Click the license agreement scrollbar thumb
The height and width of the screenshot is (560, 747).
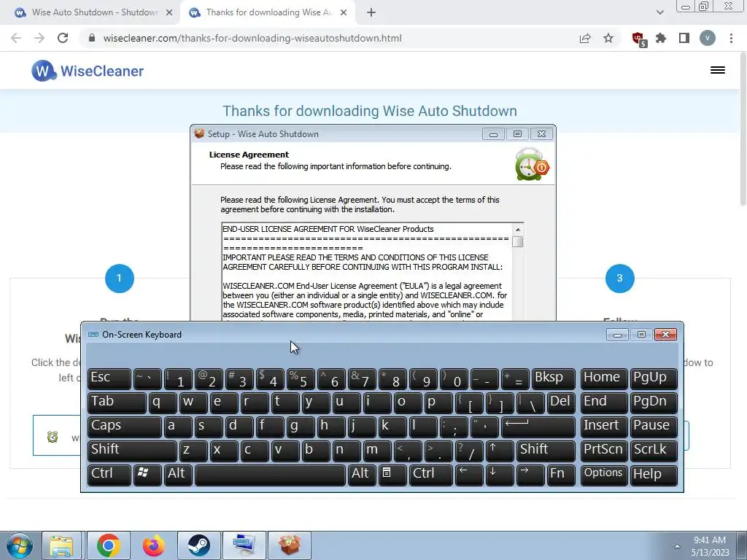coord(518,241)
